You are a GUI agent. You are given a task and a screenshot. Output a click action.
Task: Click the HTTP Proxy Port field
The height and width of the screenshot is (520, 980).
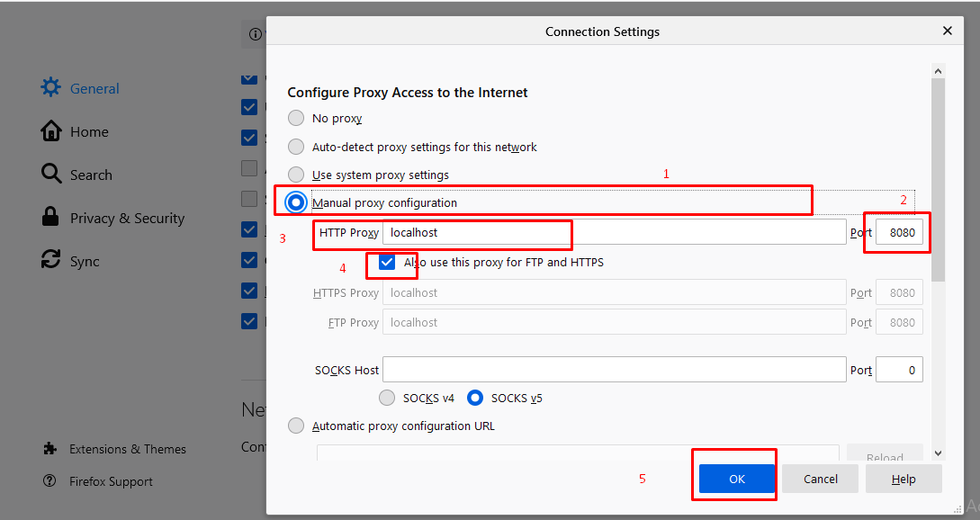point(900,232)
